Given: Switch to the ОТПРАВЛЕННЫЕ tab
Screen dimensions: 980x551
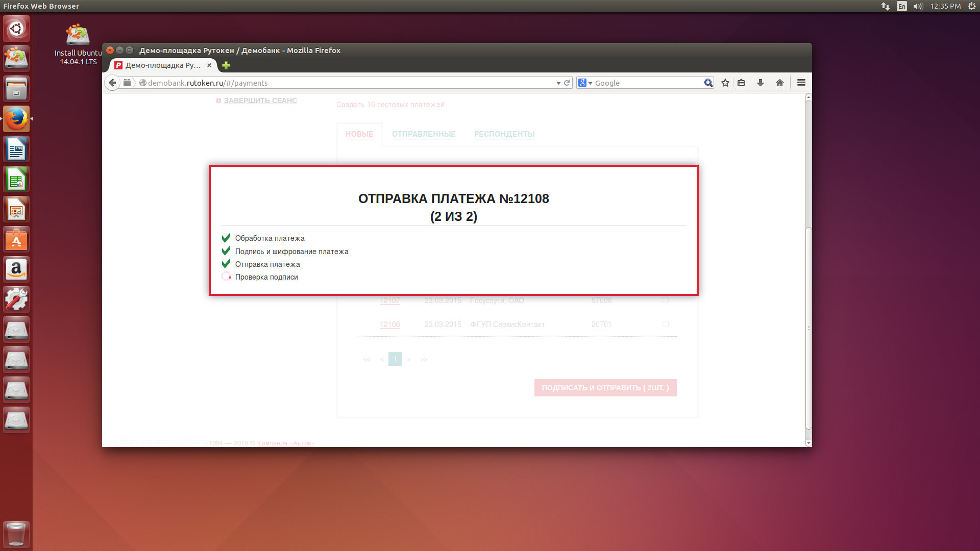Looking at the screenshot, I should click(424, 134).
